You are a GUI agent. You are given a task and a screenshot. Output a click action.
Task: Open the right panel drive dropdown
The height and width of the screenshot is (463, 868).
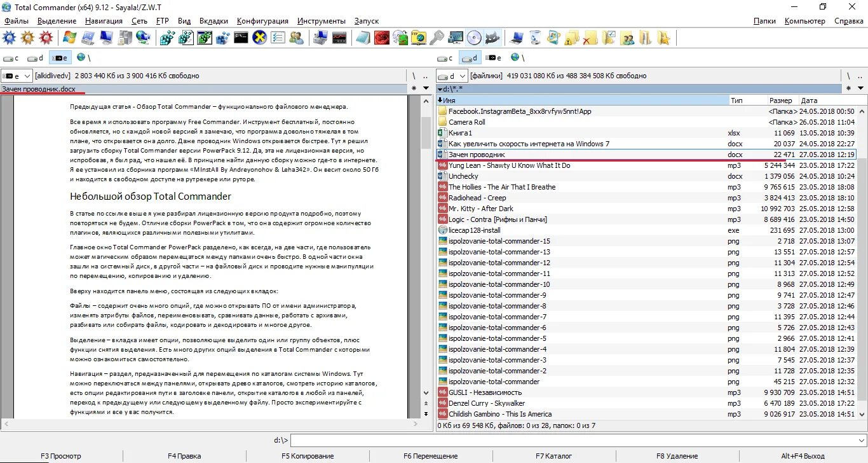coord(452,76)
